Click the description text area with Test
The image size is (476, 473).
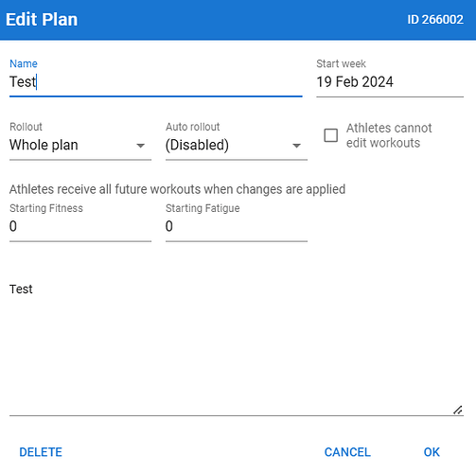(237, 345)
